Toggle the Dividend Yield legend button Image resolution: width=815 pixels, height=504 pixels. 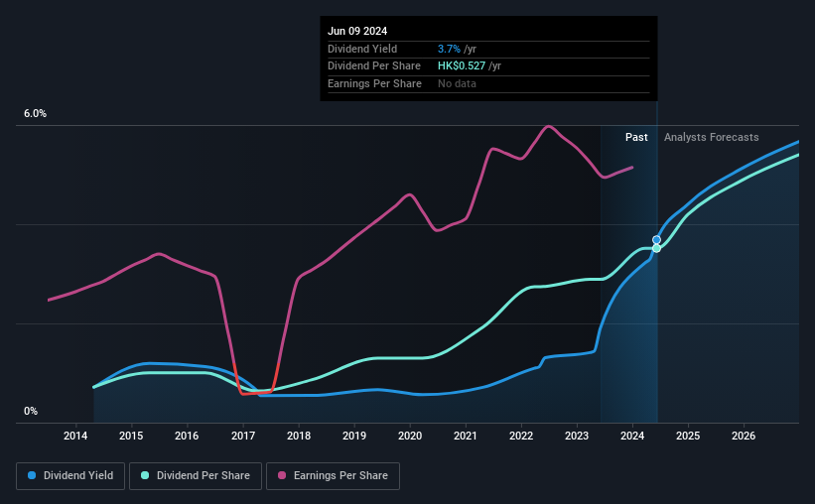tap(70, 476)
